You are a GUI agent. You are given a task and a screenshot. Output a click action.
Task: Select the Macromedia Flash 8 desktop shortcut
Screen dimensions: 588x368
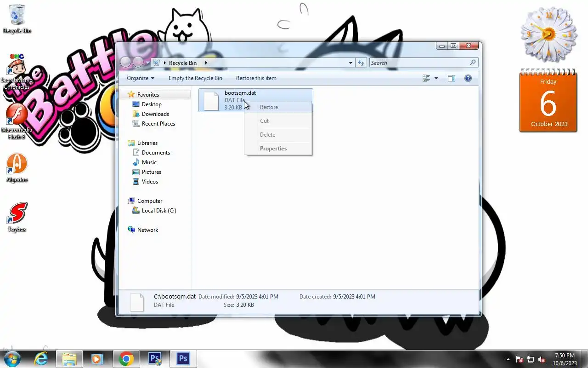[x=17, y=121]
